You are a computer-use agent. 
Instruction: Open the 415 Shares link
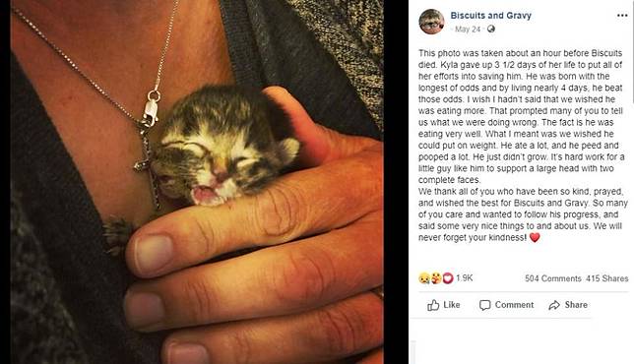pos(607,278)
